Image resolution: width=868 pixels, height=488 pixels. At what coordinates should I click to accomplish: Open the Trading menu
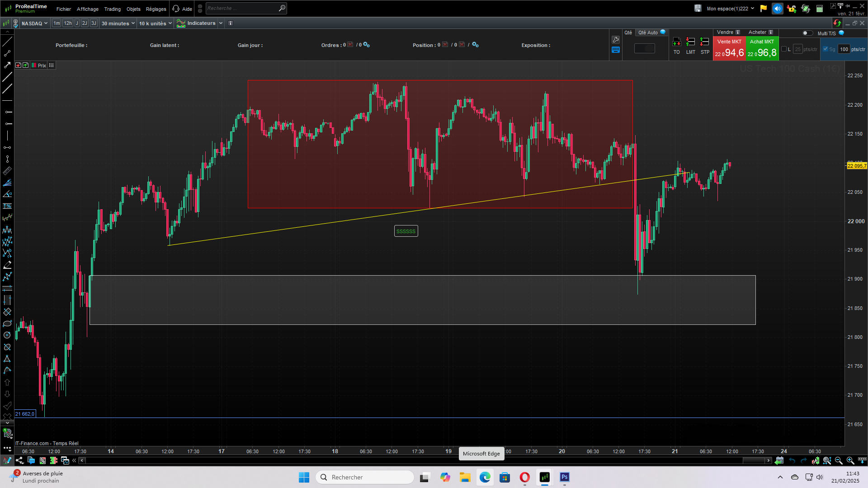(x=112, y=9)
